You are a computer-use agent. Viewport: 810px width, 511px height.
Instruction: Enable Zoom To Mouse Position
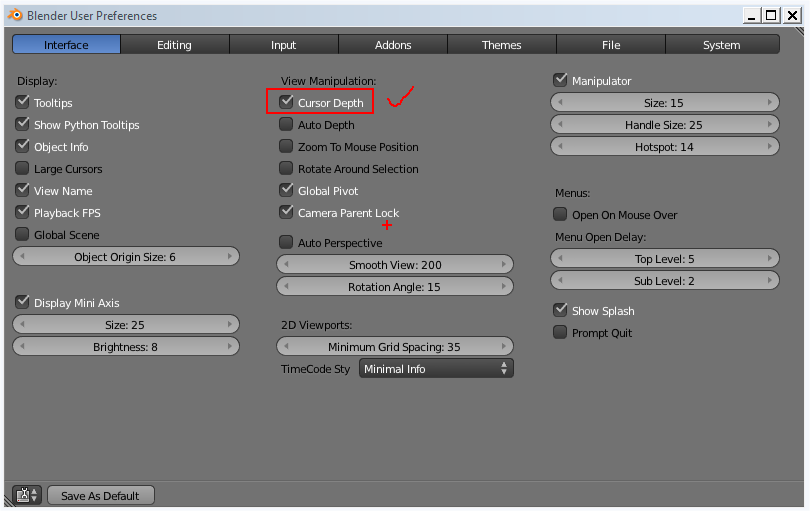pyautogui.click(x=286, y=146)
